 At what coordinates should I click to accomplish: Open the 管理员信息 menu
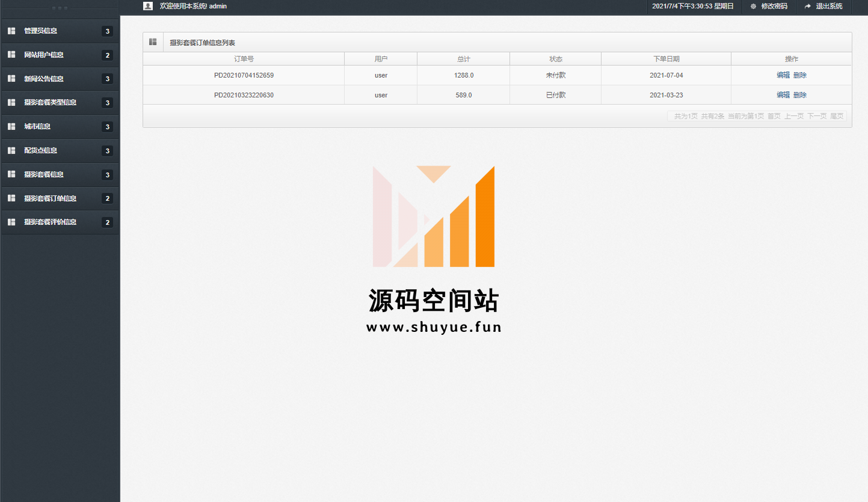point(60,31)
